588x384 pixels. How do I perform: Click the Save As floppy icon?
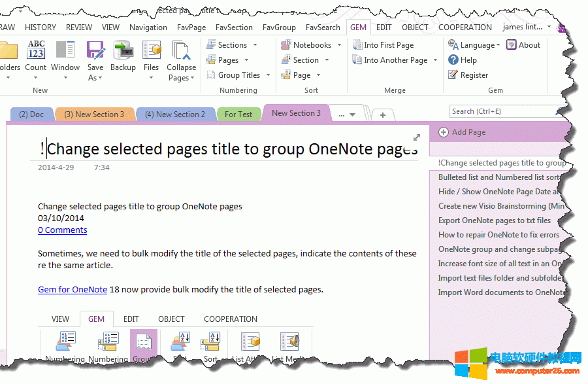(95, 51)
